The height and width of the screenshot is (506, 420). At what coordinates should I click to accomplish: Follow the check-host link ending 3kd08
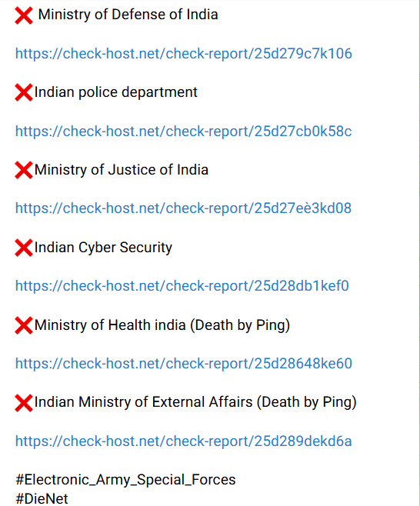[183, 208]
